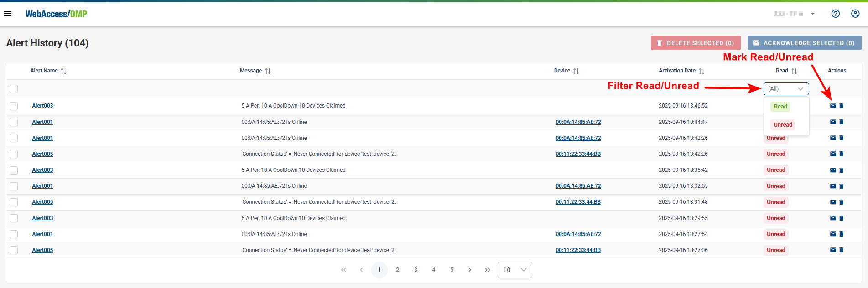The image size is (868, 288).
Task: Open the user account profile icon
Action: click(x=855, y=14)
